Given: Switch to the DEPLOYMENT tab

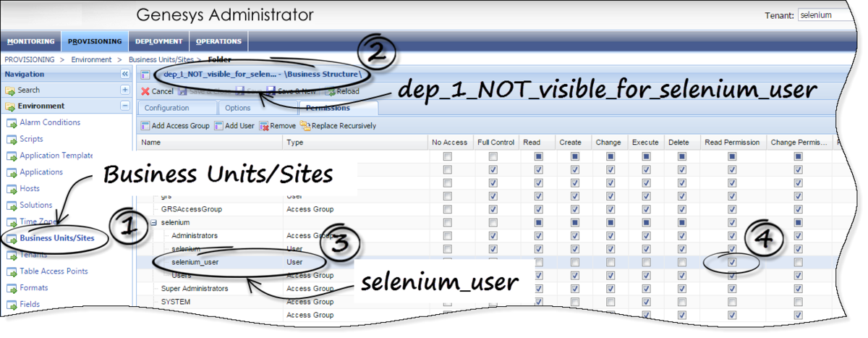Looking at the screenshot, I should pyautogui.click(x=158, y=41).
